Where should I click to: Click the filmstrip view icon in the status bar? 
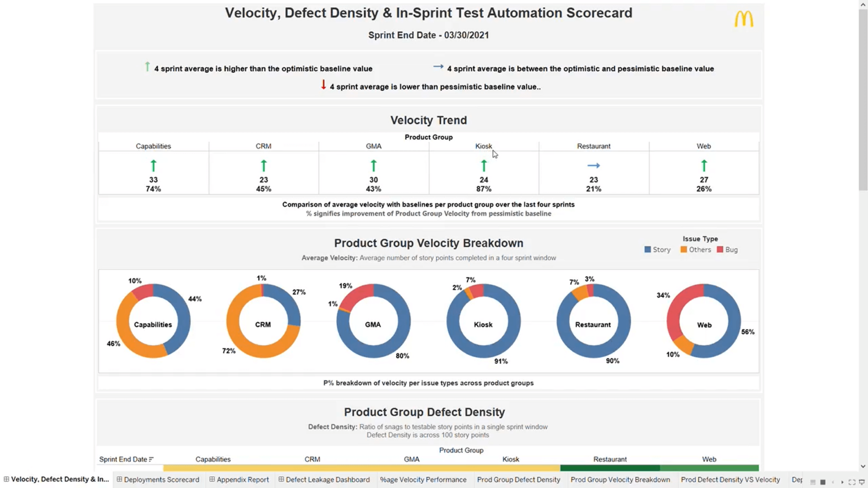click(x=813, y=482)
